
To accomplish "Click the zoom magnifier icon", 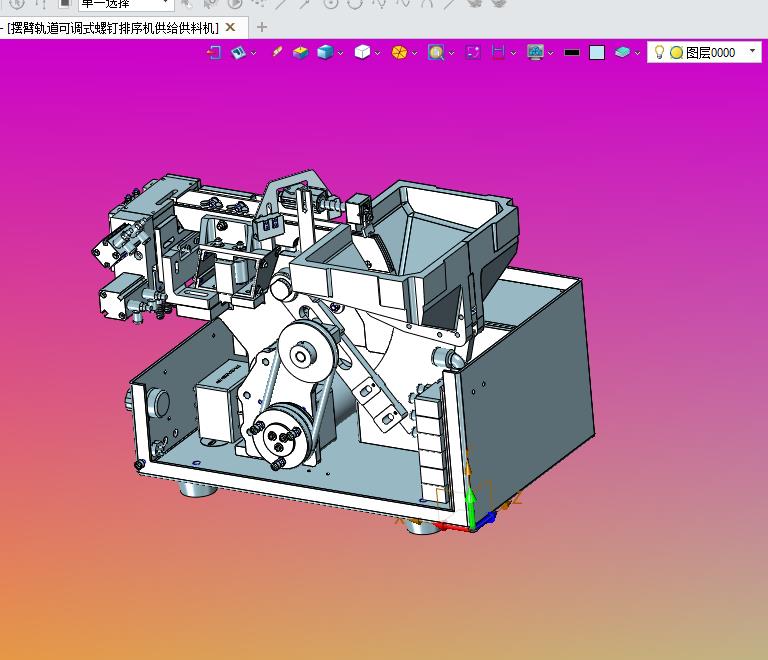I will (x=436, y=52).
